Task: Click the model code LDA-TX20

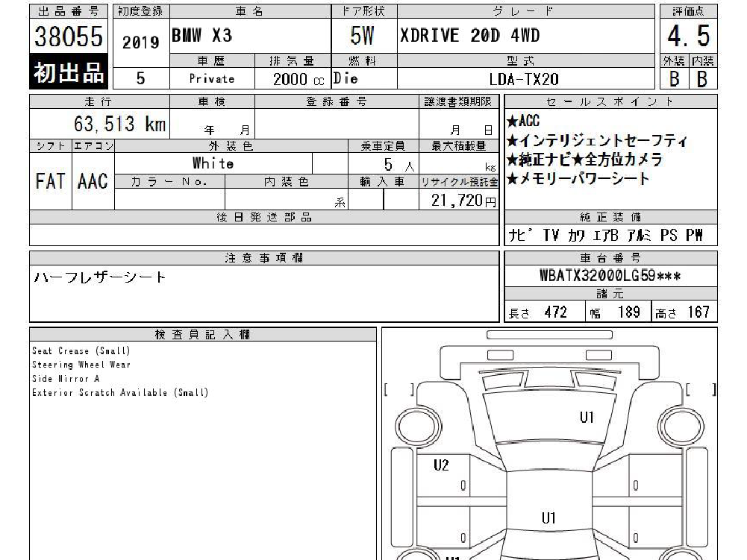Action: pyautogui.click(x=524, y=79)
